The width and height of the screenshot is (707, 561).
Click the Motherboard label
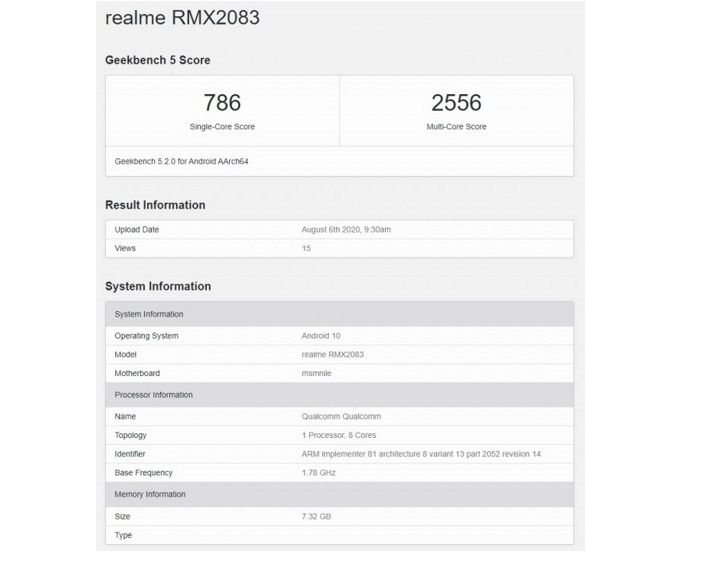137,373
